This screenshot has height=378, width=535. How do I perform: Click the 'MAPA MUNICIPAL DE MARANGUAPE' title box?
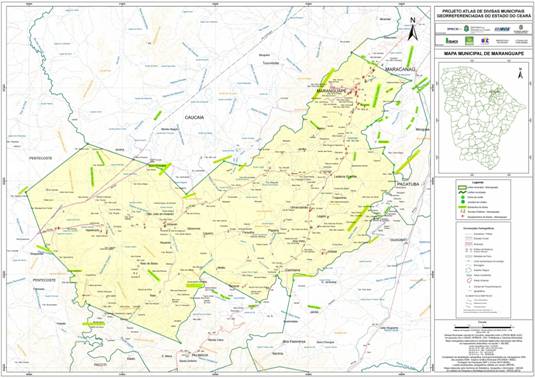tap(483, 54)
